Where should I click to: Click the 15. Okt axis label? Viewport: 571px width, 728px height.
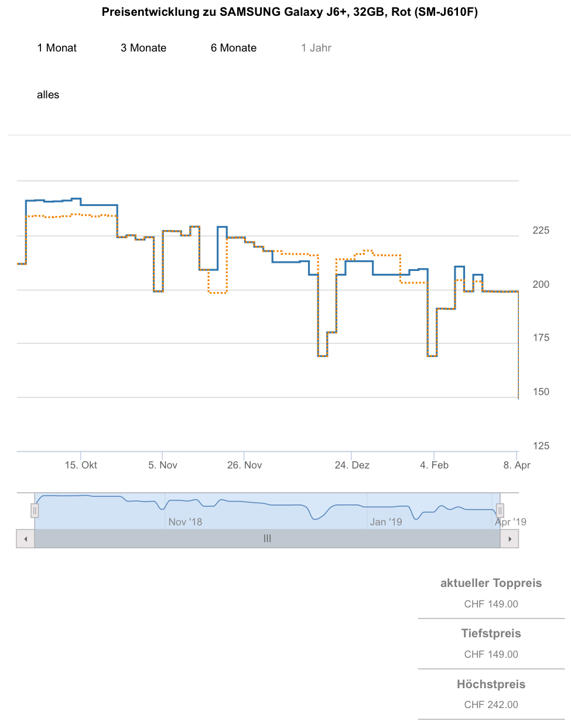[x=81, y=465]
